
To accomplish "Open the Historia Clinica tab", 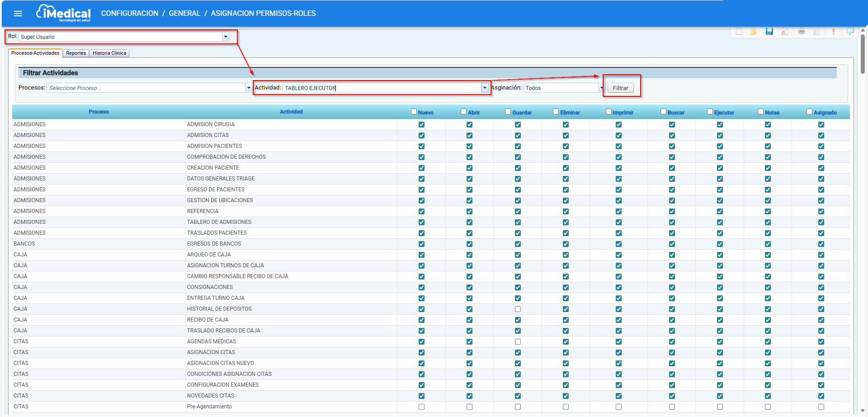I will click(109, 53).
